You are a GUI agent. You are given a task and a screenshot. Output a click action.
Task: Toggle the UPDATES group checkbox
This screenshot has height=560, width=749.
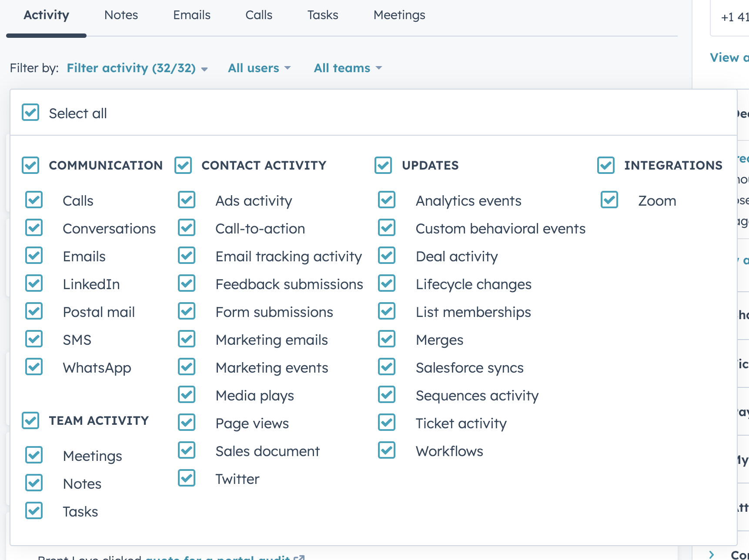pyautogui.click(x=383, y=165)
